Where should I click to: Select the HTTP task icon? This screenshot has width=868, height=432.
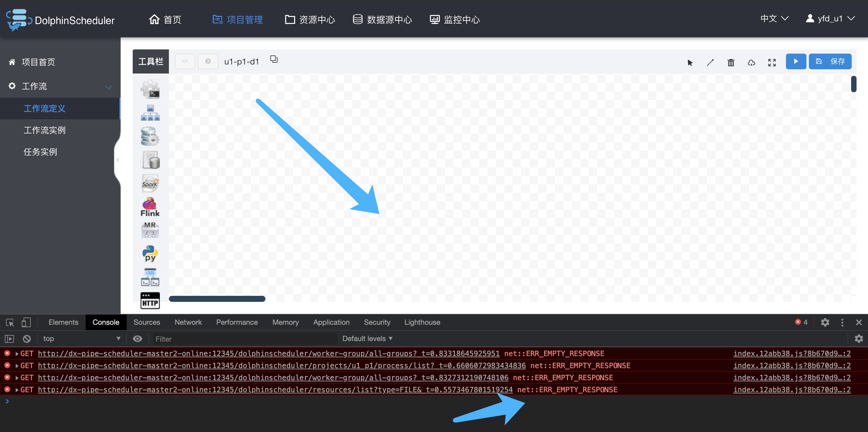point(150,300)
